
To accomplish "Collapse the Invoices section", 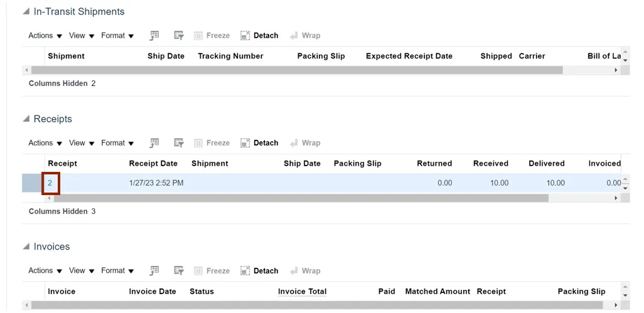I will tap(26, 247).
